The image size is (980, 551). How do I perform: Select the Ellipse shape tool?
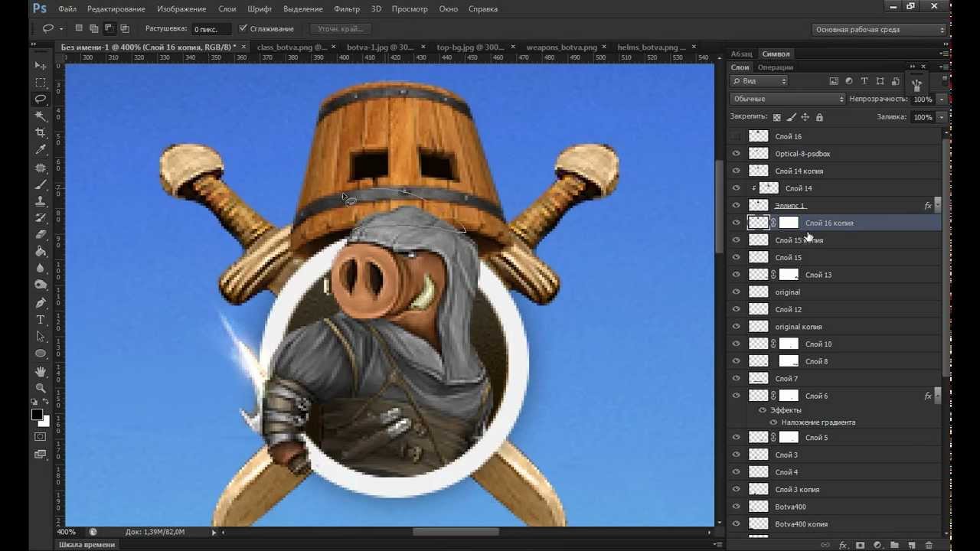(41, 354)
